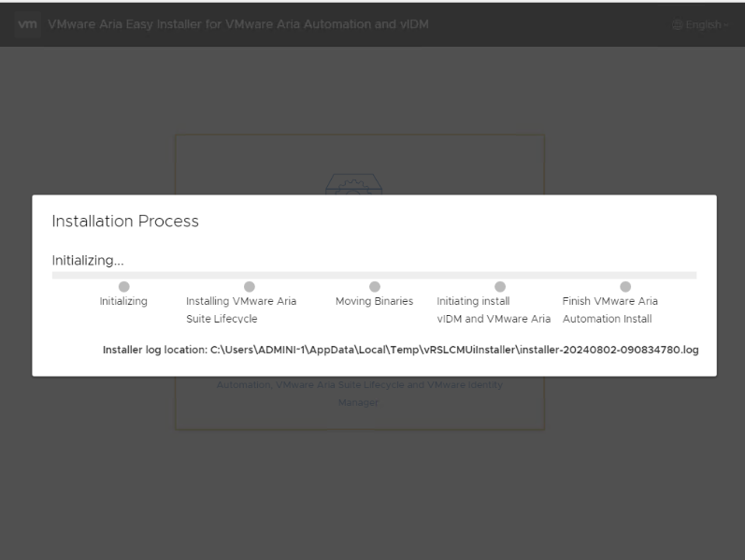Select the Initiating install vIDM step dot

[x=500, y=287]
